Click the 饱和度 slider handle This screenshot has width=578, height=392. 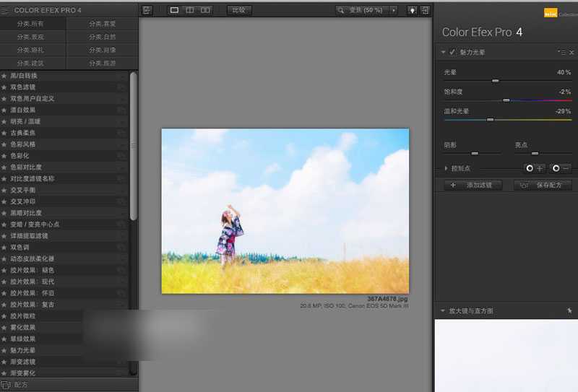(x=506, y=100)
